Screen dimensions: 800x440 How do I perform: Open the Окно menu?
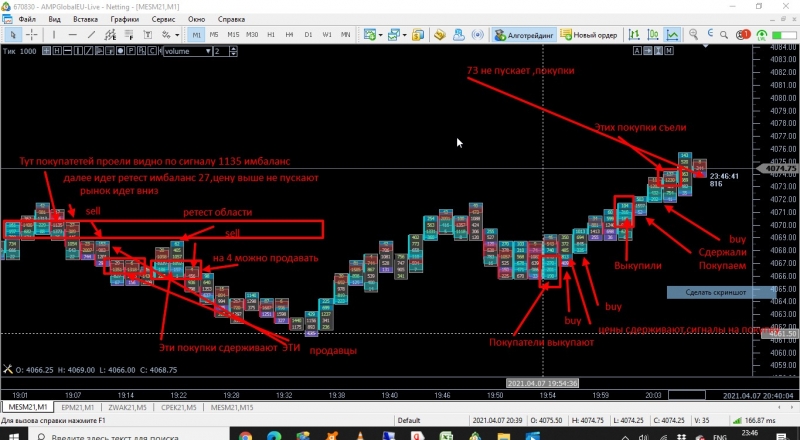point(196,19)
